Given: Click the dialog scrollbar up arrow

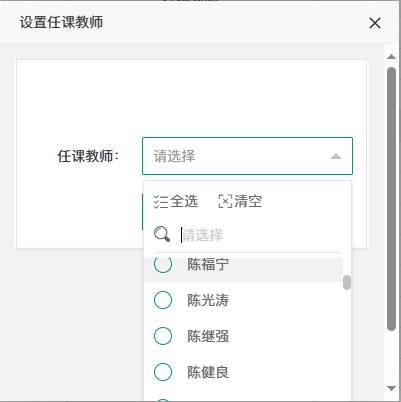Looking at the screenshot, I should point(391,57).
